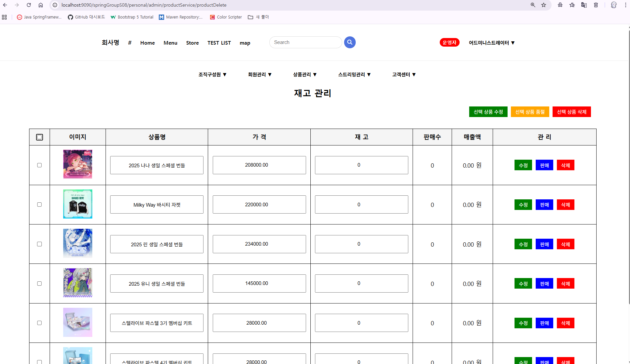Click the price field showing 145000.00
The image size is (630, 364).
click(x=259, y=283)
